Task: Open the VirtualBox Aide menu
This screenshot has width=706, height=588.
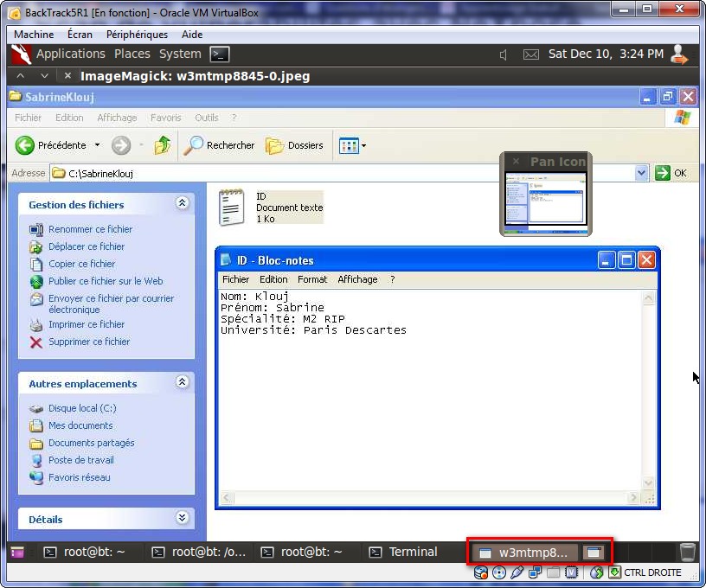Action: tap(192, 35)
